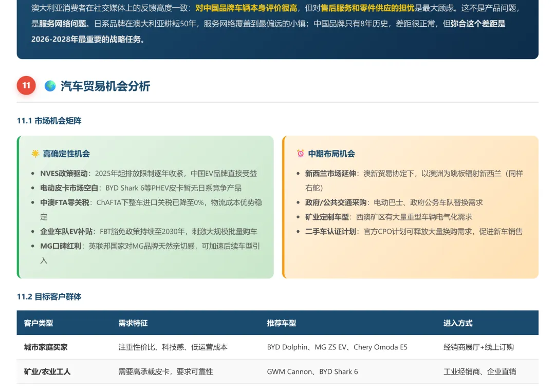Click the GWM Cannon vehicle entry
555x392 pixels.
(285, 371)
